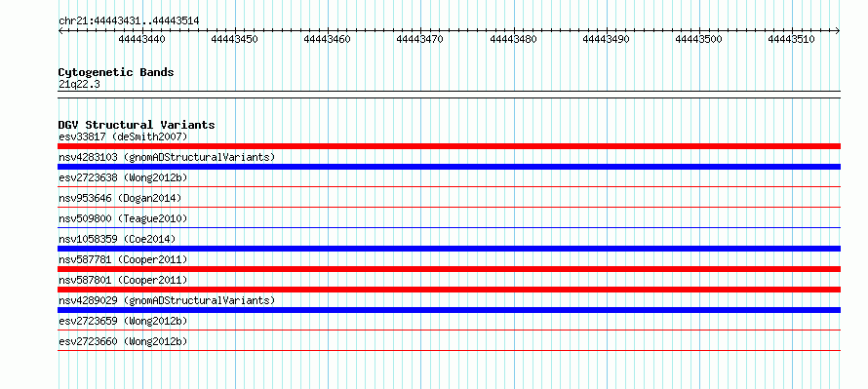Open the esv2723638 (Wong2012b) variant
The image size is (868, 389).
click(123, 177)
